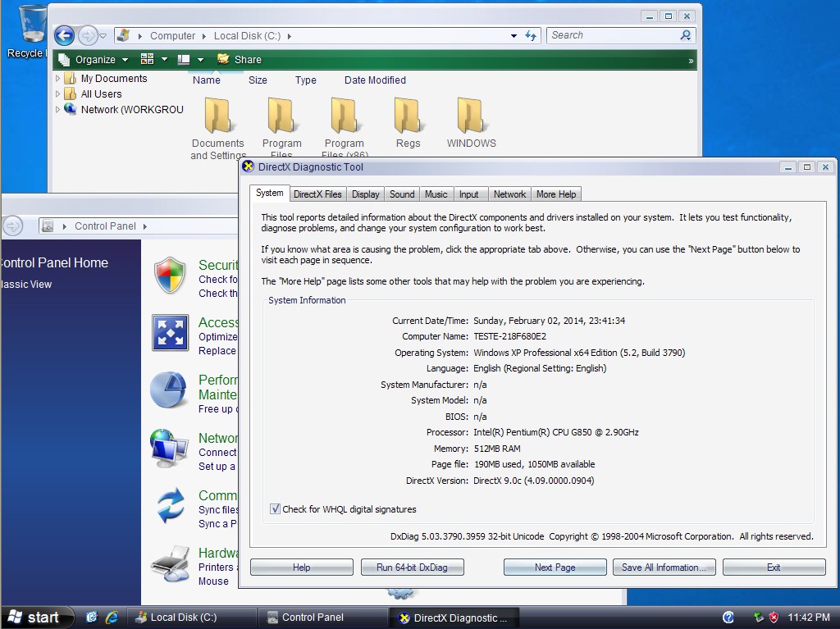Screen dimensions: 840x629
Task: Open the address bar history dropdown
Action: click(x=514, y=36)
